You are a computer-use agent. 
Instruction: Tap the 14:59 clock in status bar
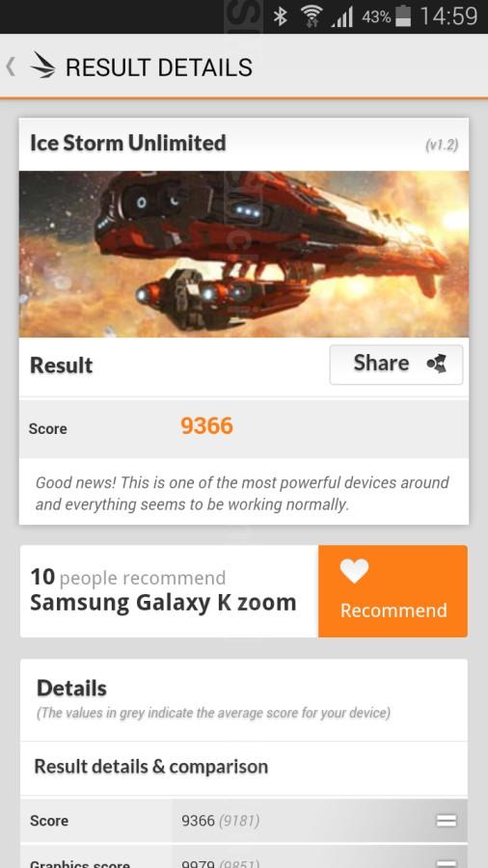pos(448,16)
